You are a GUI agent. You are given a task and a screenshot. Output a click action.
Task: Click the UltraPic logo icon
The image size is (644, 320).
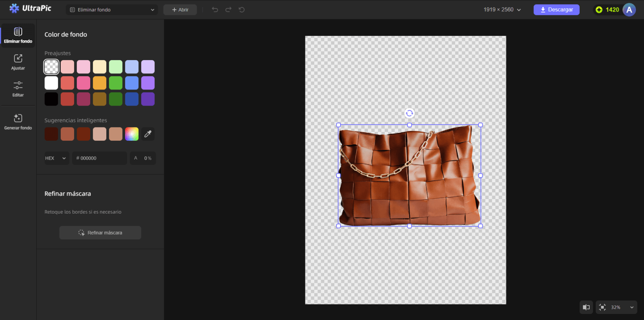pos(14,8)
